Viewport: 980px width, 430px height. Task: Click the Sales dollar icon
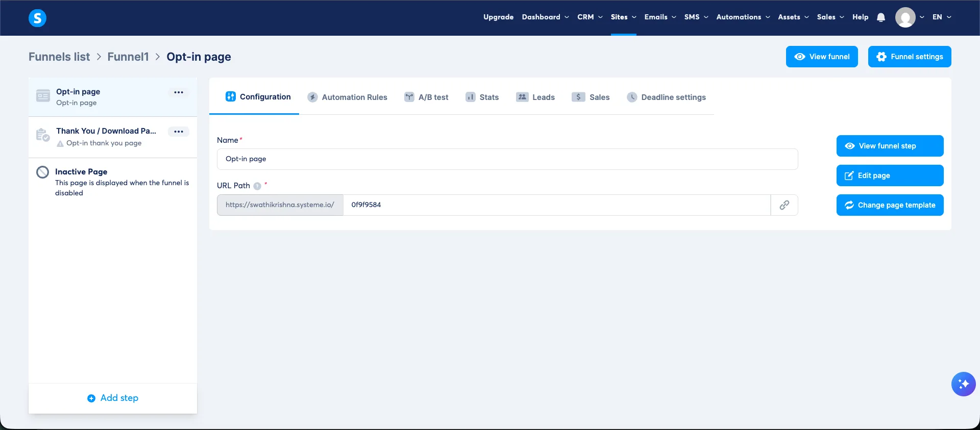coord(578,97)
